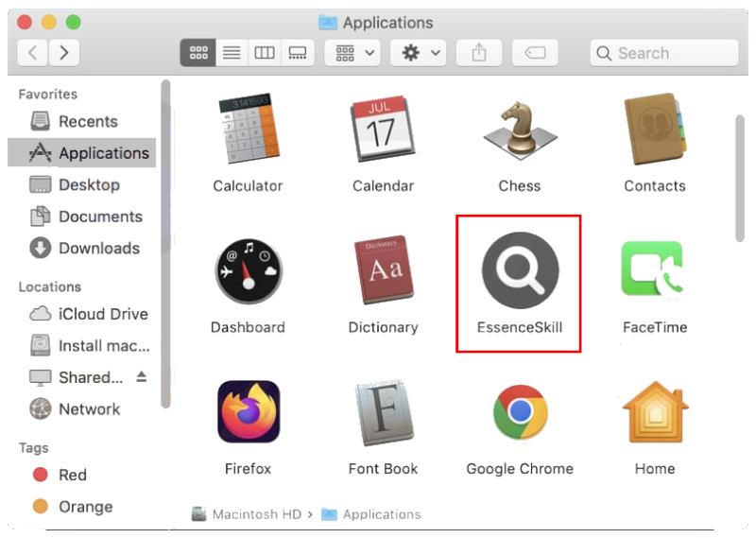The height and width of the screenshot is (538, 756).
Task: Click the Google Chrome app icon
Action: point(521,411)
